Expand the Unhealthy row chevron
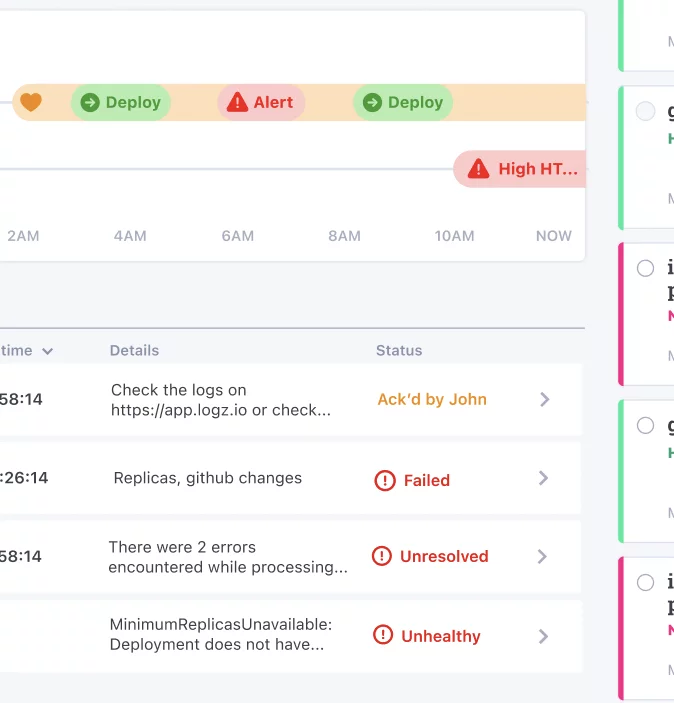 click(x=543, y=636)
